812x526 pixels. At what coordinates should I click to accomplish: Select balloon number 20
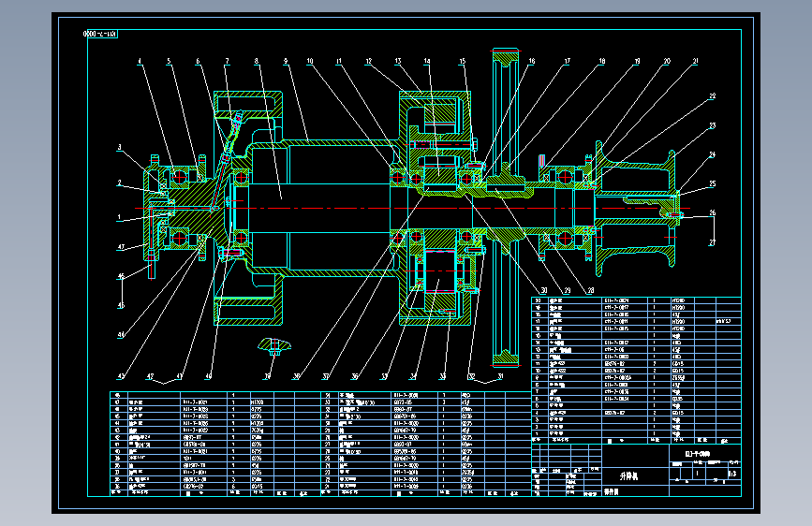coord(667,61)
